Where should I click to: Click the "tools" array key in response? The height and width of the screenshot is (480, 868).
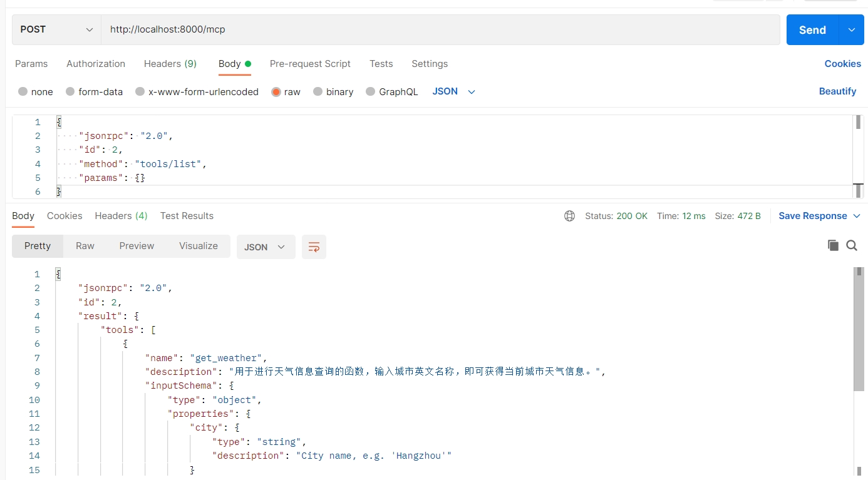pyautogui.click(x=120, y=330)
